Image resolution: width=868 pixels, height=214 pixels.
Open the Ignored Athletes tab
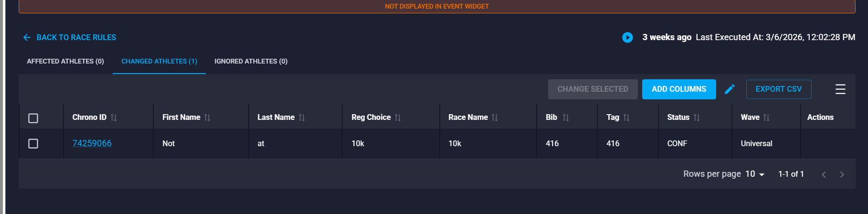(251, 61)
